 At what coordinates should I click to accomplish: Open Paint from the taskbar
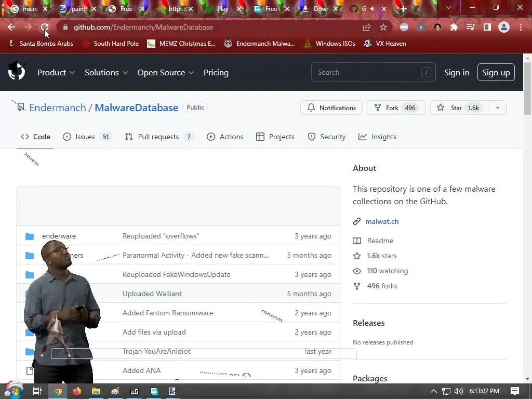point(115,391)
